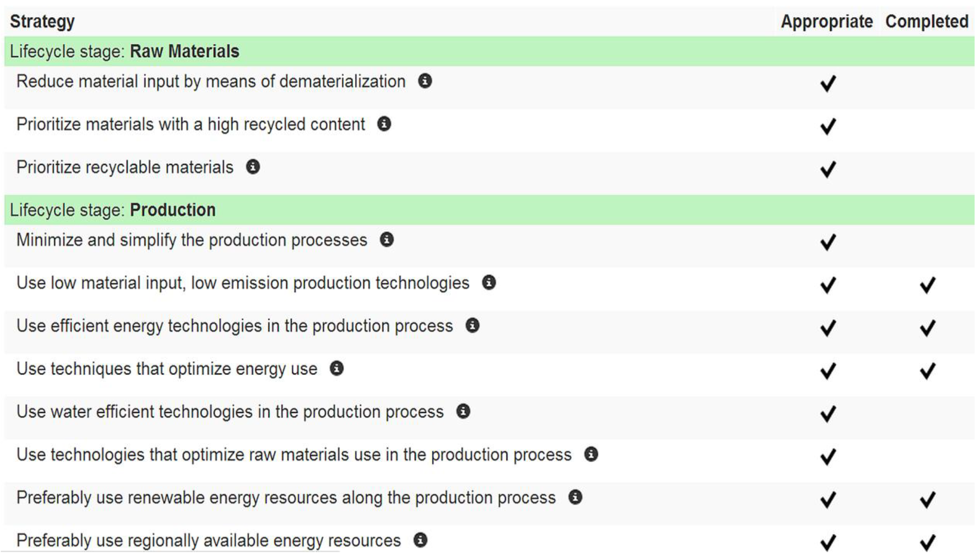This screenshot has width=980, height=560.
Task: Click the Strategy column header
Action: tap(42, 22)
